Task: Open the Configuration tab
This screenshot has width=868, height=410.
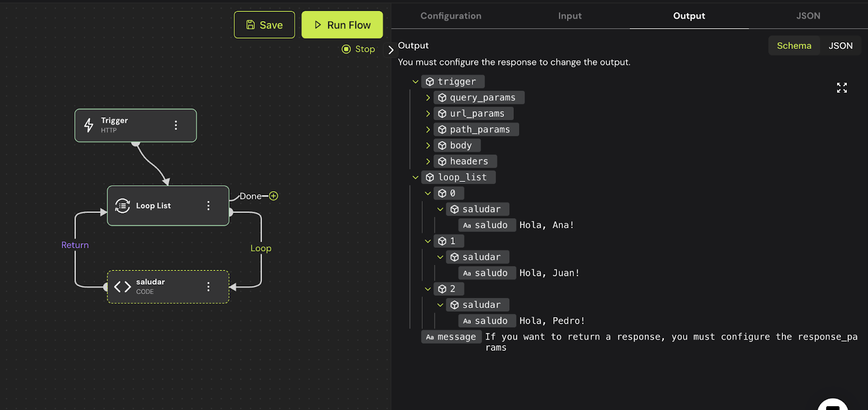Action: [x=450, y=16]
